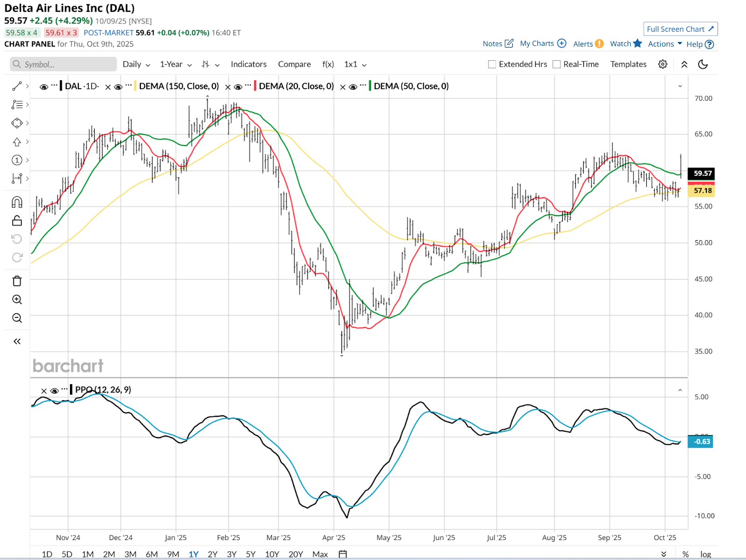Open the 1x1 chart grid dropdown
The width and height of the screenshot is (746, 560).
tap(355, 64)
